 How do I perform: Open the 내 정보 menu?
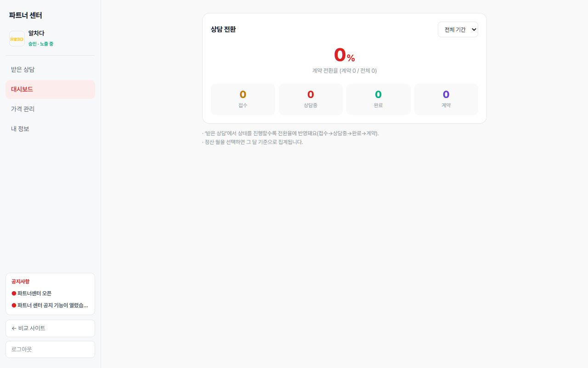[50, 129]
